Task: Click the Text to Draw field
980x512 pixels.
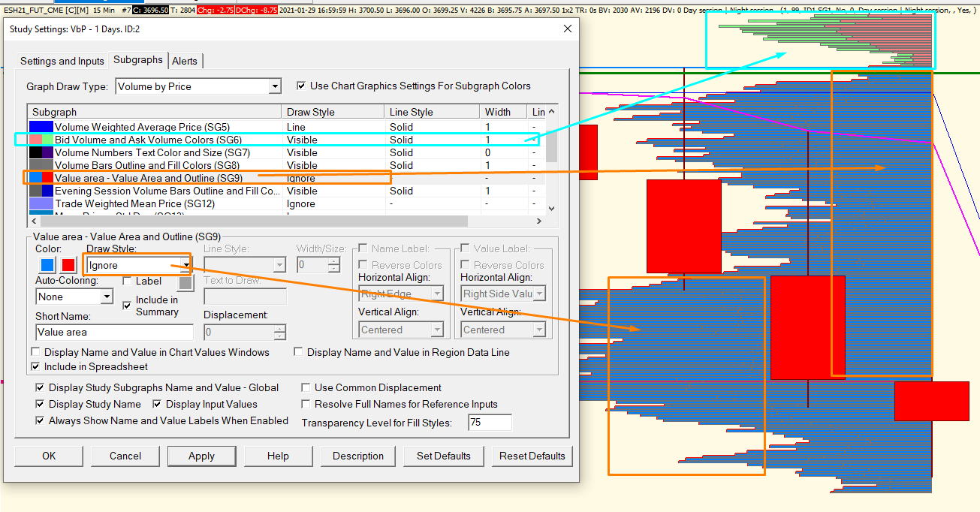Action: click(245, 297)
